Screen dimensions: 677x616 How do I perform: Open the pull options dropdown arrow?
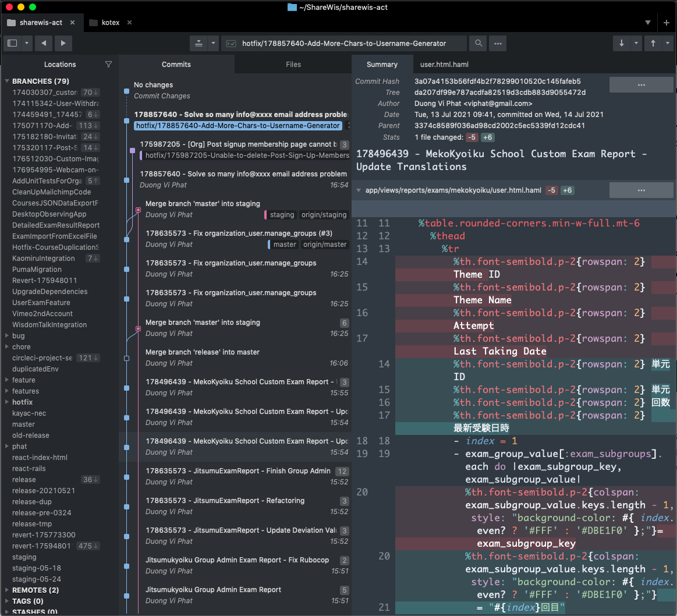[x=636, y=43]
